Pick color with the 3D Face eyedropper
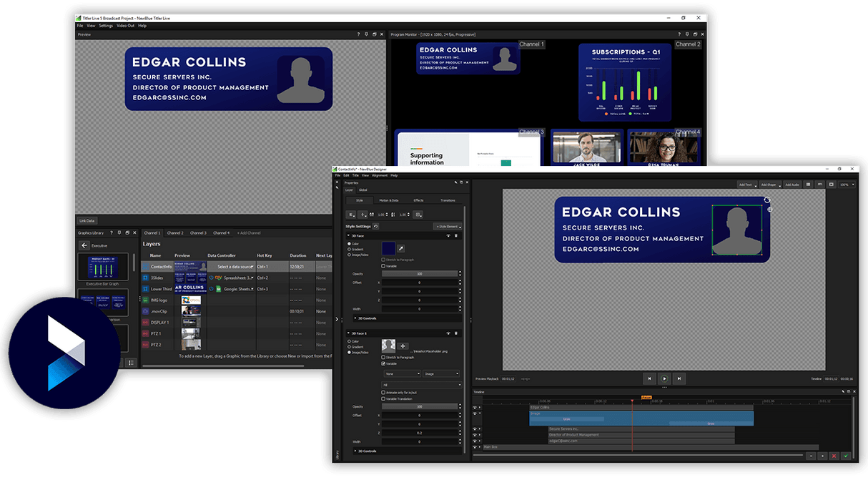The height and width of the screenshot is (485, 868). pyautogui.click(x=401, y=248)
